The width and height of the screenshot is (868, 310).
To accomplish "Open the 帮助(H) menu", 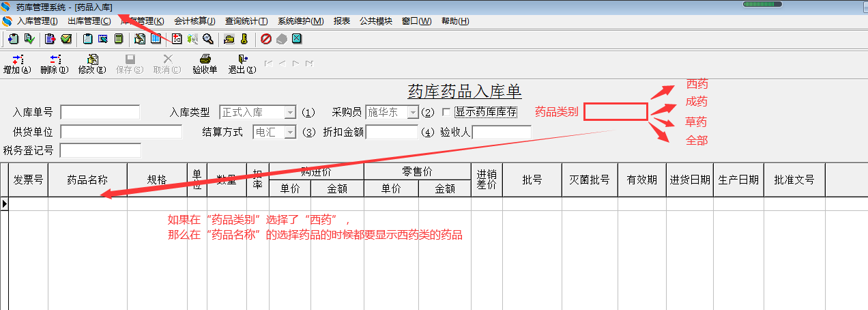I will (x=455, y=21).
